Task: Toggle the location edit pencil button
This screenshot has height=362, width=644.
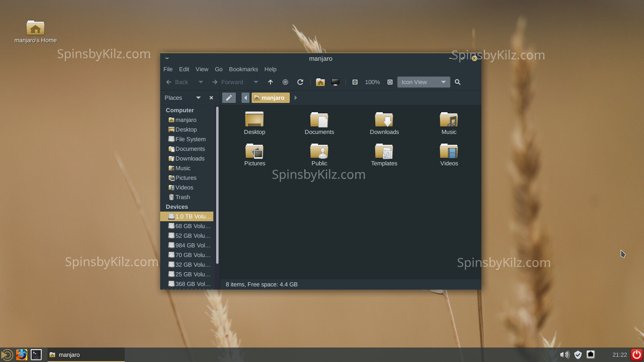Action: click(229, 98)
